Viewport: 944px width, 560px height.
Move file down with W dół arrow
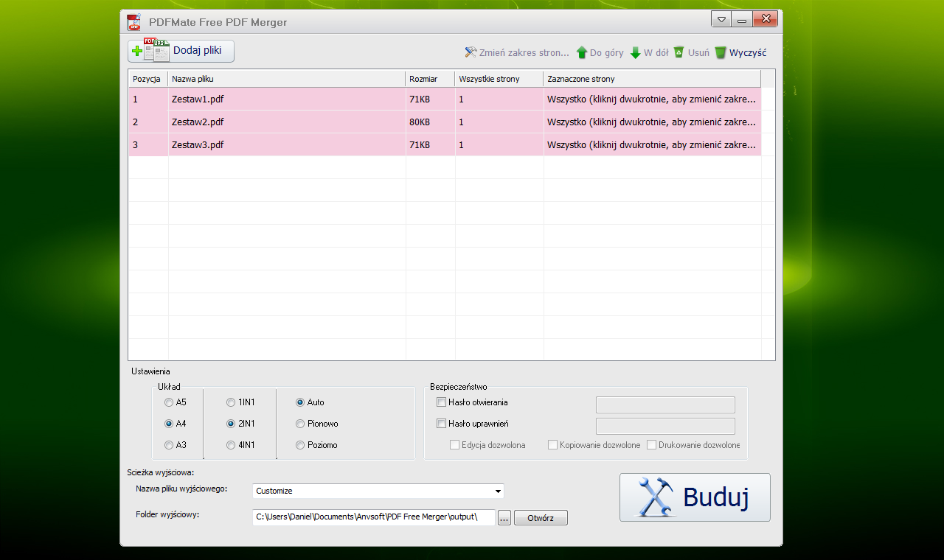point(635,52)
